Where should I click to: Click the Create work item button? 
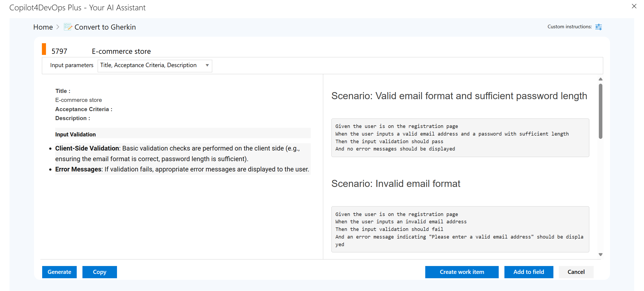tap(462, 272)
